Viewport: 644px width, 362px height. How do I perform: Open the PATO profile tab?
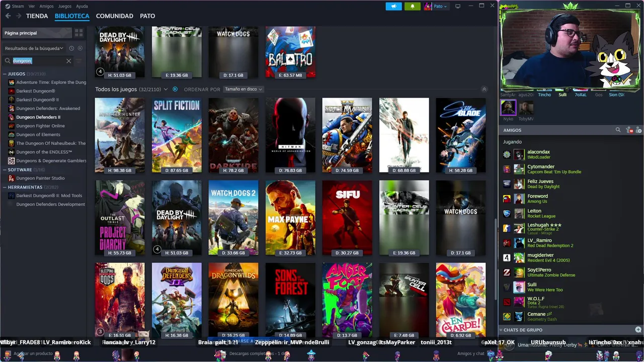(147, 16)
